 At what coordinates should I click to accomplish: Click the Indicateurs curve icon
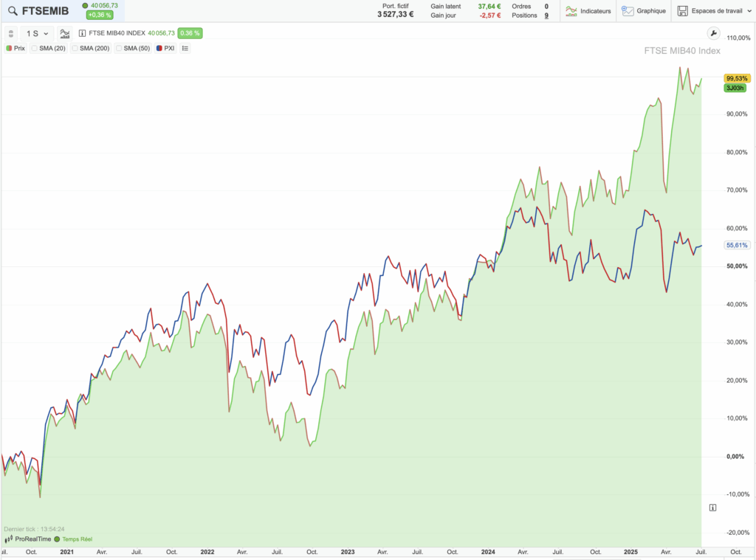click(x=571, y=11)
